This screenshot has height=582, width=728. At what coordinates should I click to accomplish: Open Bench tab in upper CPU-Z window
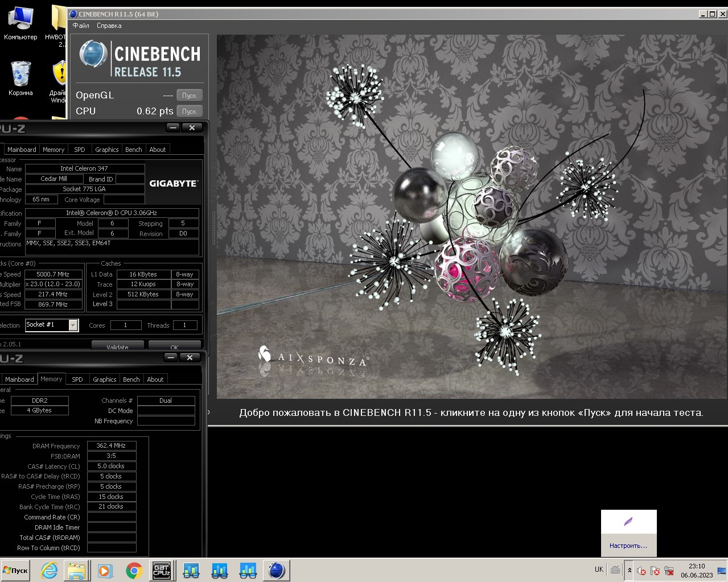coord(134,150)
